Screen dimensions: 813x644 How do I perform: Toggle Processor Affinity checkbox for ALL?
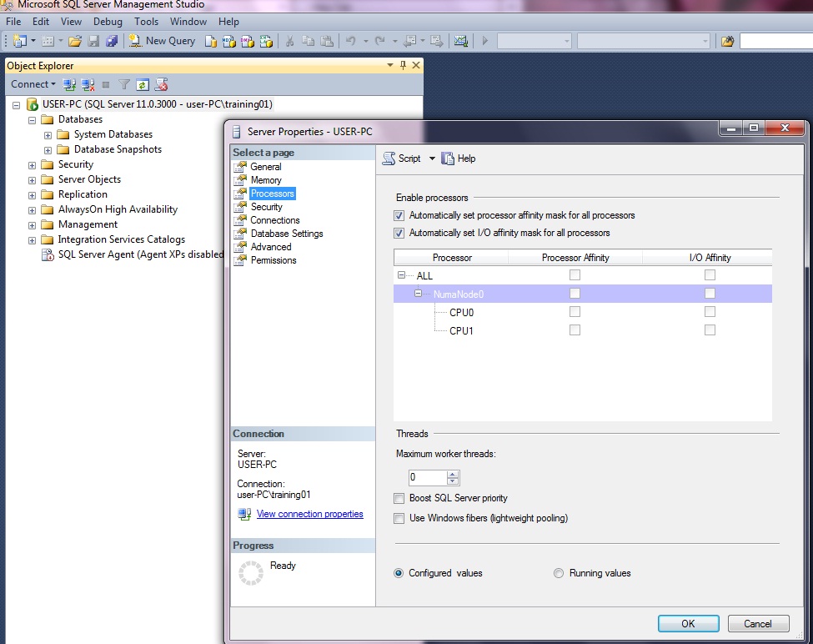pos(575,274)
